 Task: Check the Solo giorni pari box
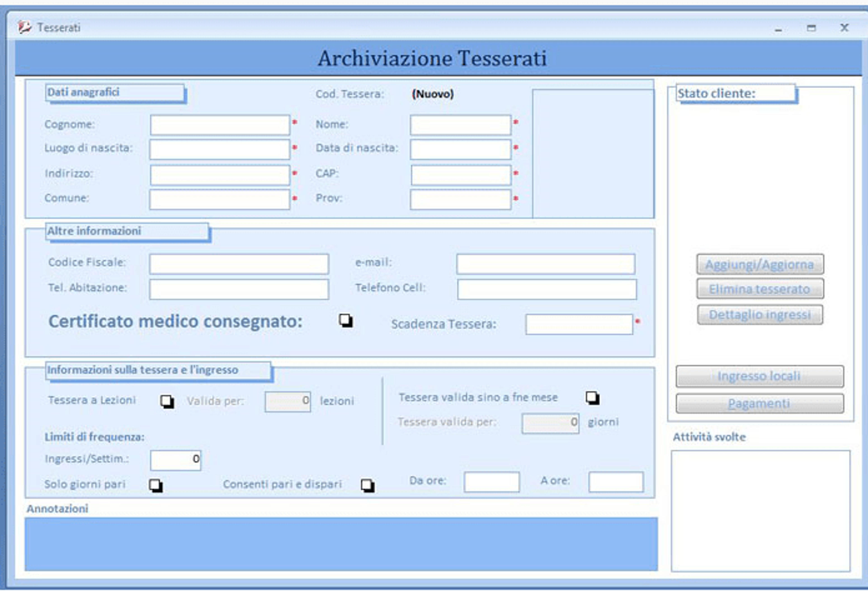tap(155, 486)
